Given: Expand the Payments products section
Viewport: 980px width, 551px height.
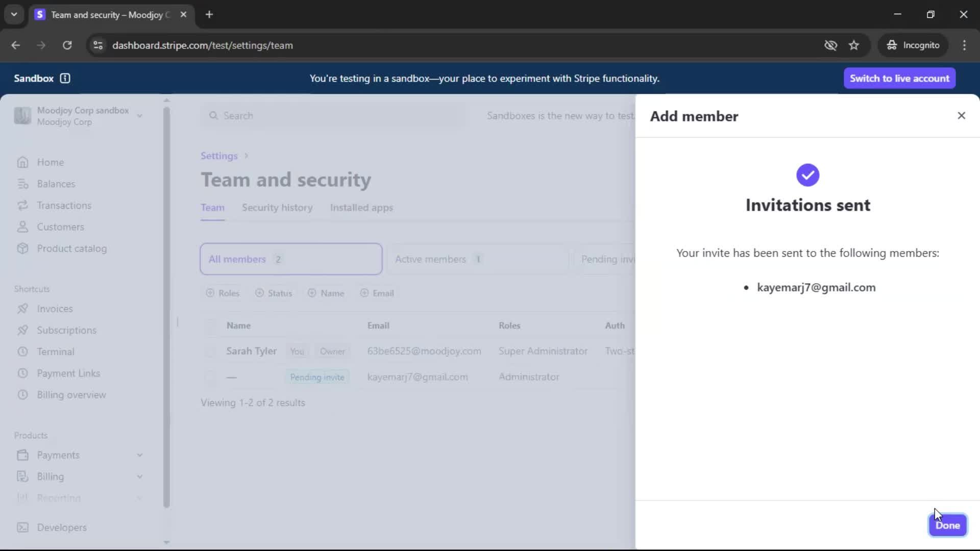Looking at the screenshot, I should (x=139, y=455).
